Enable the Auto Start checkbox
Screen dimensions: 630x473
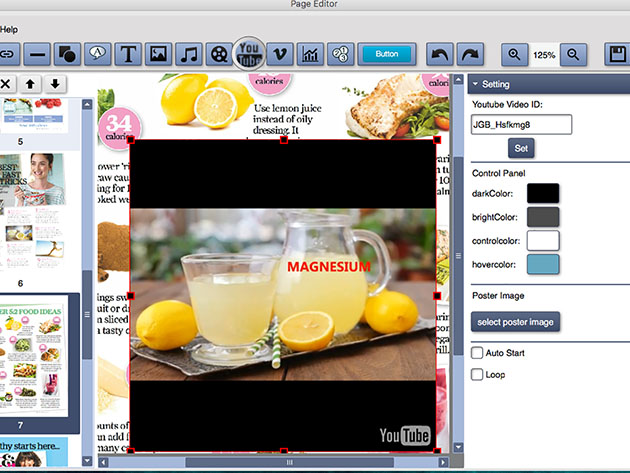[x=477, y=353]
